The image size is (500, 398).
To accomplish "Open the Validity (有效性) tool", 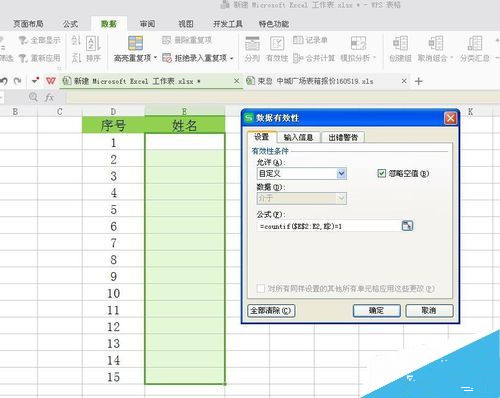I will [x=277, y=44].
